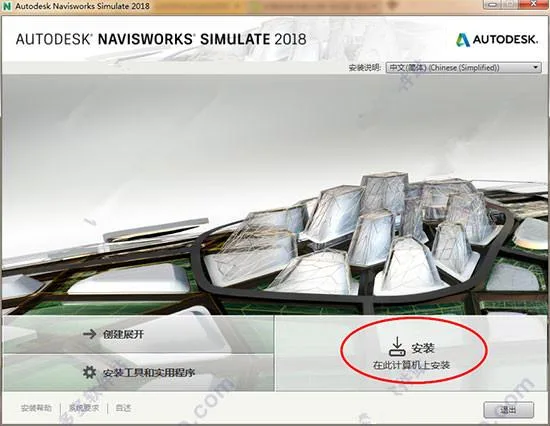Open the 自述 readme link
The image size is (550, 426).
pos(123,408)
